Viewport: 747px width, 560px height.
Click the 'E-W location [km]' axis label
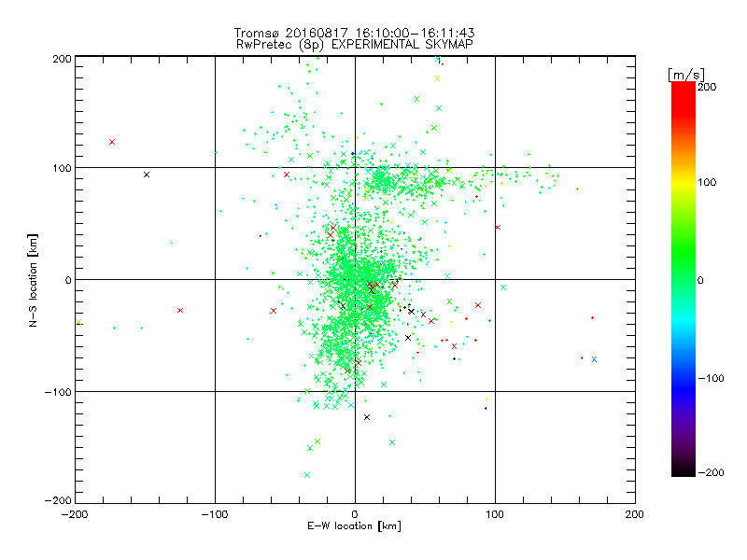354,525
